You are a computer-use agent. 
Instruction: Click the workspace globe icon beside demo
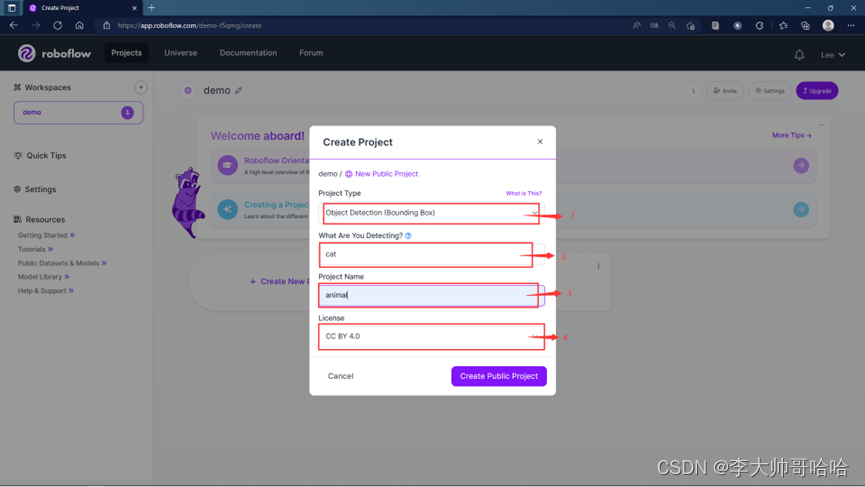point(188,90)
